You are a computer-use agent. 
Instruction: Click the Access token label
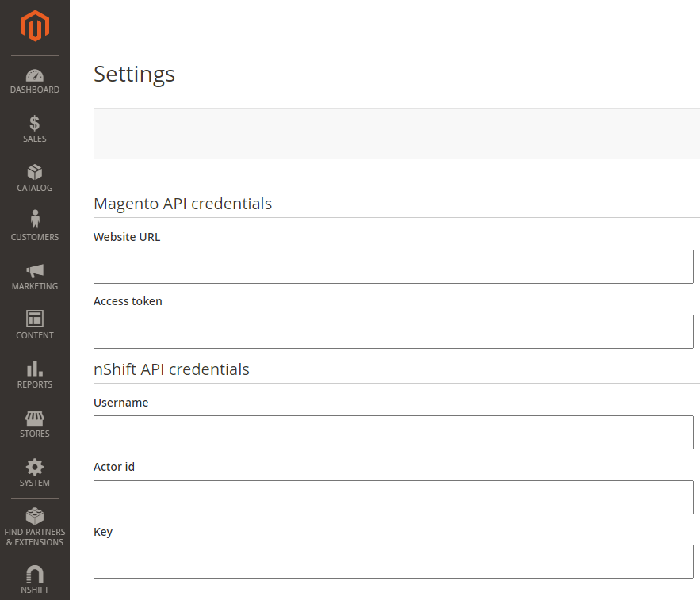click(128, 301)
